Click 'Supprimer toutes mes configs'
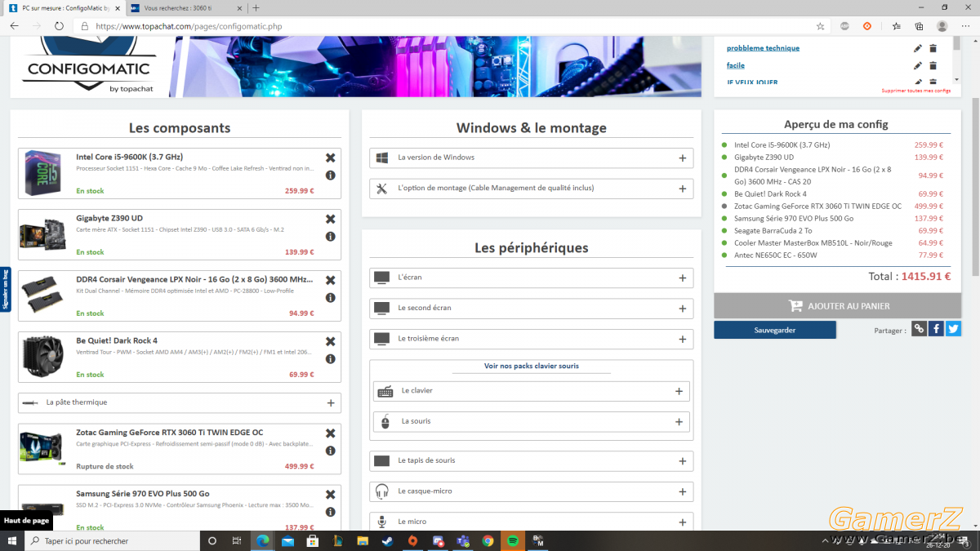The image size is (980, 551). 916,91
